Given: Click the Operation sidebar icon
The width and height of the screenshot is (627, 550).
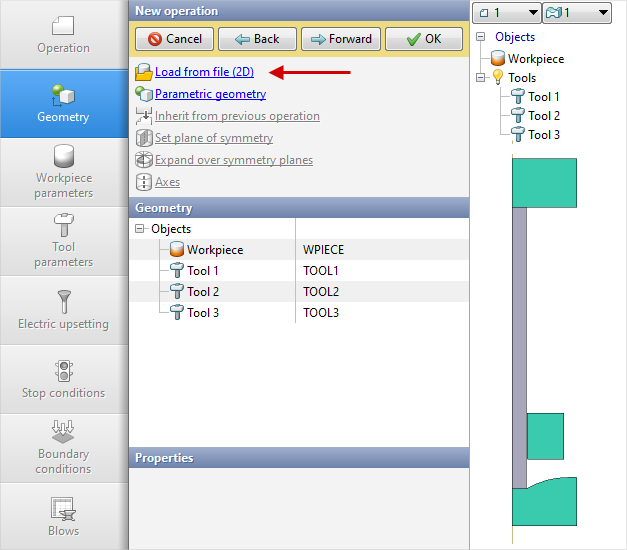Looking at the screenshot, I should [64, 25].
